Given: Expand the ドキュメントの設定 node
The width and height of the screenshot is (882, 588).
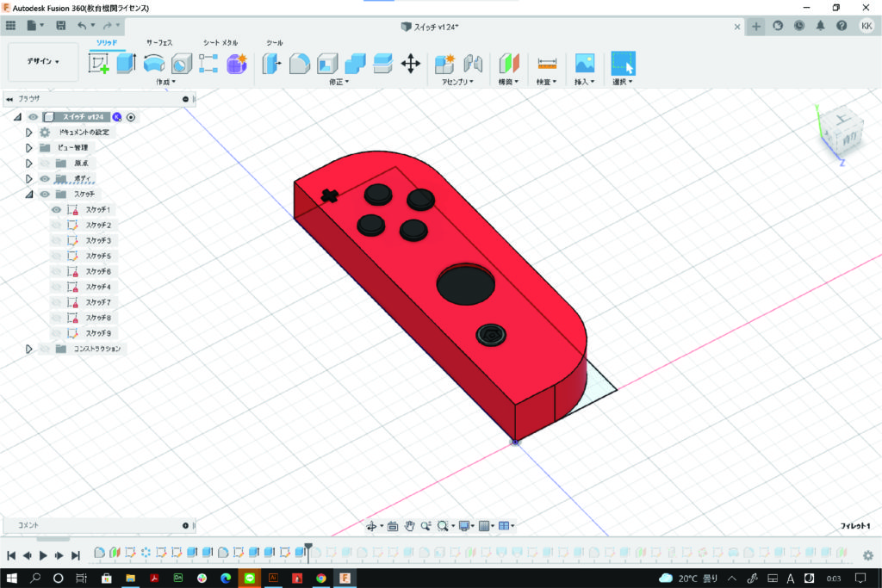Looking at the screenshot, I should point(28,133).
